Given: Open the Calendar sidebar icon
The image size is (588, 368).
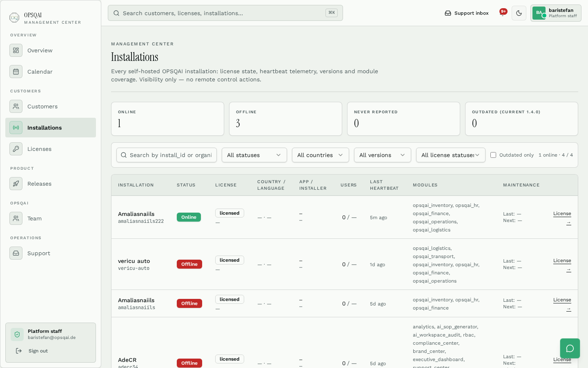Looking at the screenshot, I should pos(16,72).
